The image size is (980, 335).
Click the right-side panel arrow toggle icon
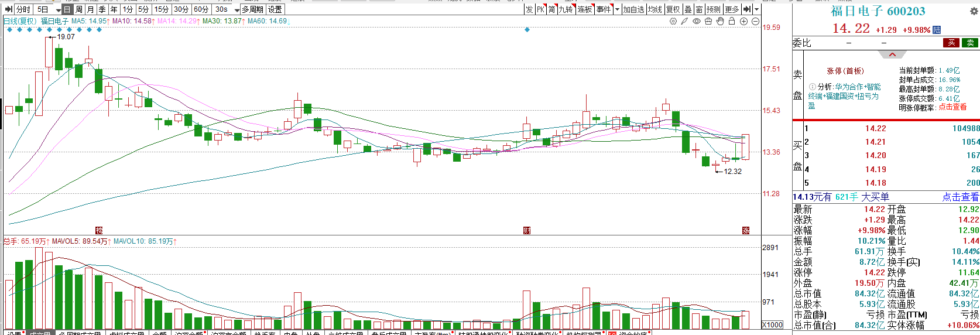[x=747, y=9]
